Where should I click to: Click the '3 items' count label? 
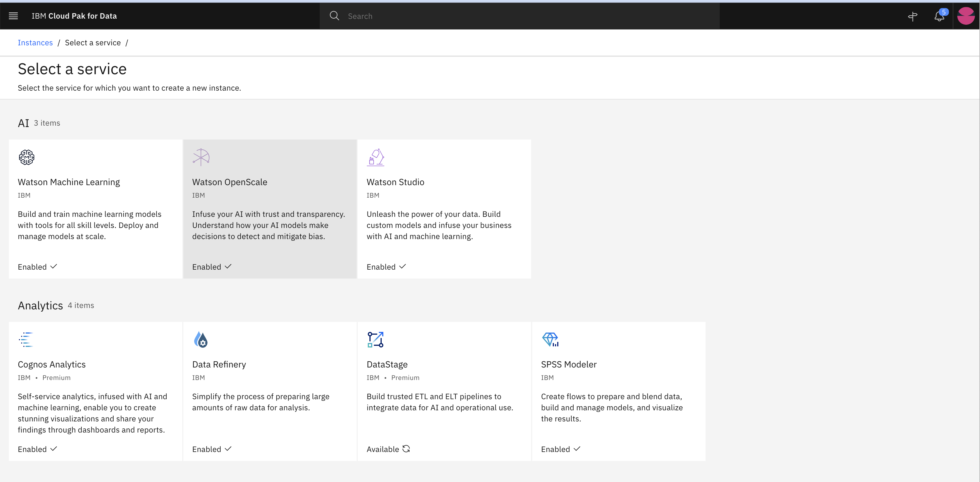[47, 123]
